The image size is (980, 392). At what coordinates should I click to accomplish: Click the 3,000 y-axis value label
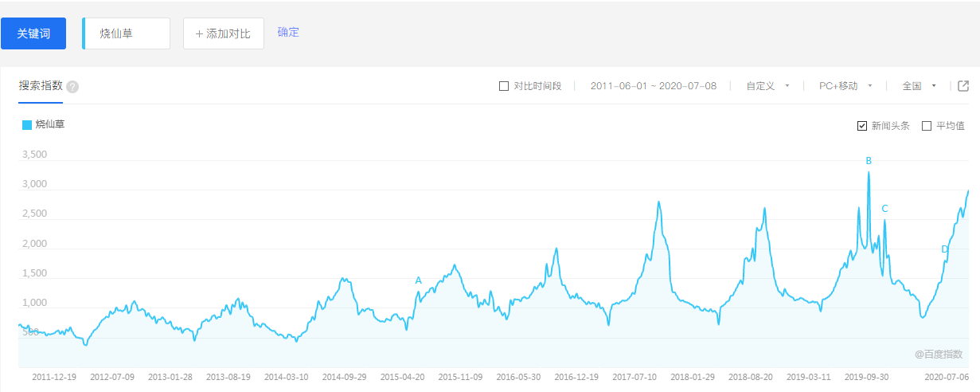pyautogui.click(x=34, y=184)
